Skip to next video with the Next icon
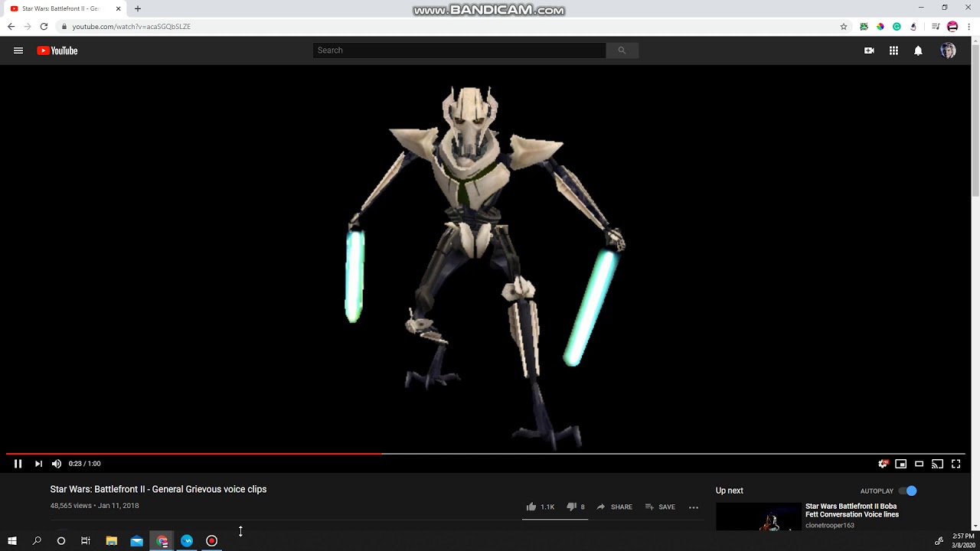Image resolution: width=980 pixels, height=551 pixels. (38, 464)
